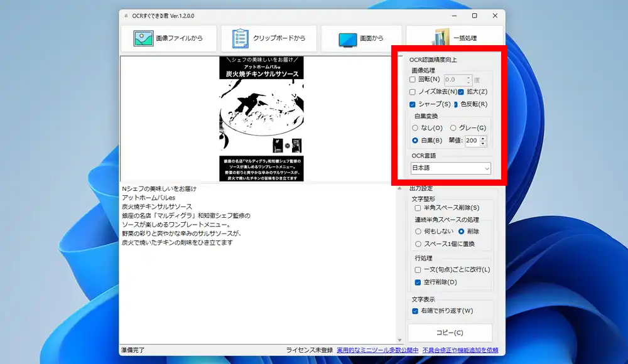Image resolution: width=628 pixels, height=364 pixels.
Task: Toggle 色反転 color inversion on
Action: tap(457, 104)
